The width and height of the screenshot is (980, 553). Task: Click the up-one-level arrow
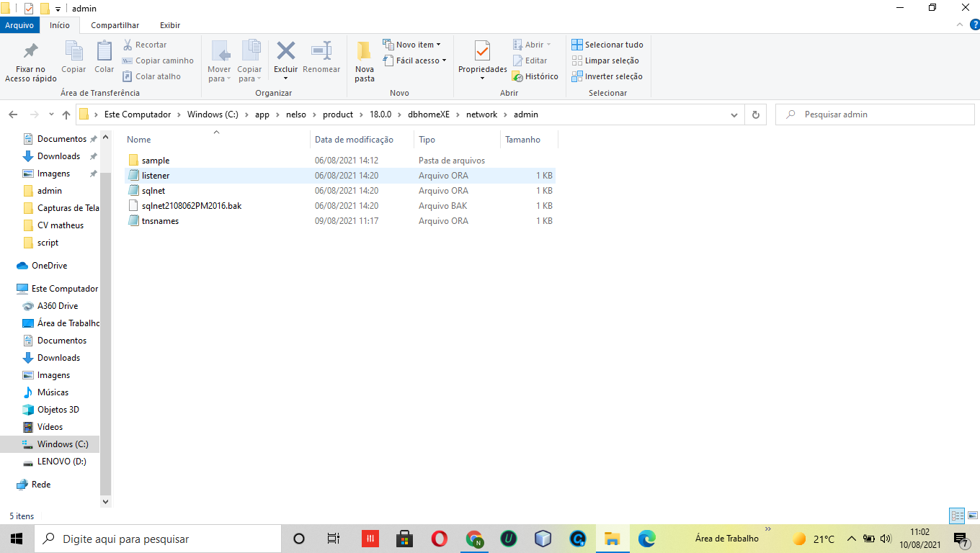(x=66, y=114)
